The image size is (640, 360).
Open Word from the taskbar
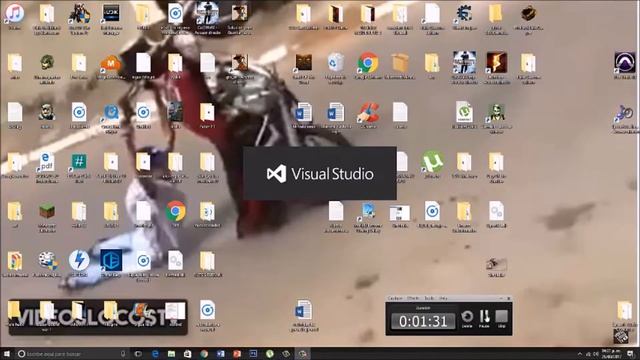[221, 354]
